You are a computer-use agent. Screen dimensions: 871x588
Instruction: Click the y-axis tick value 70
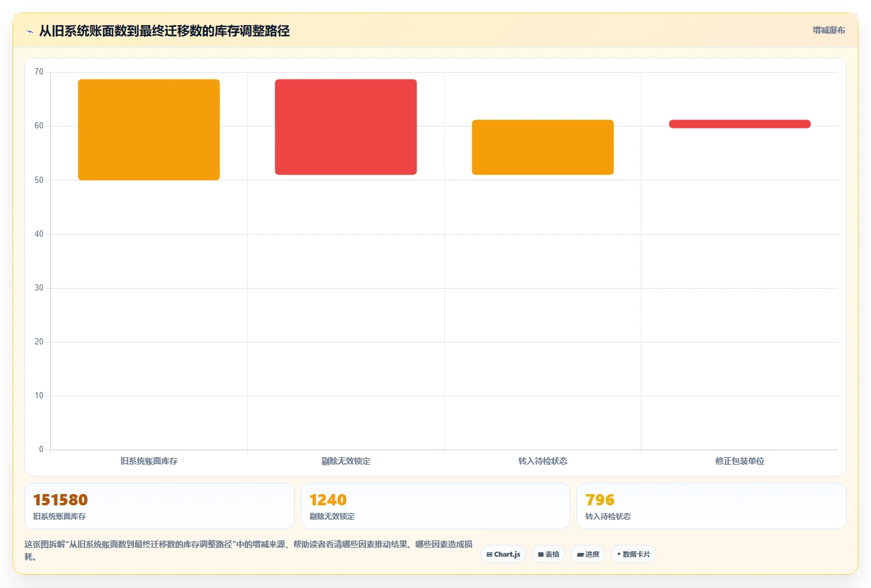39,72
